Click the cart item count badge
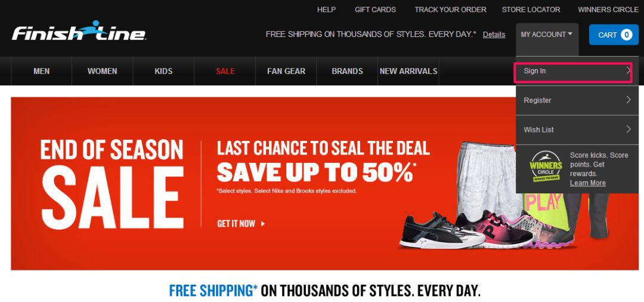Screen dimensions: 644x302 (626, 35)
